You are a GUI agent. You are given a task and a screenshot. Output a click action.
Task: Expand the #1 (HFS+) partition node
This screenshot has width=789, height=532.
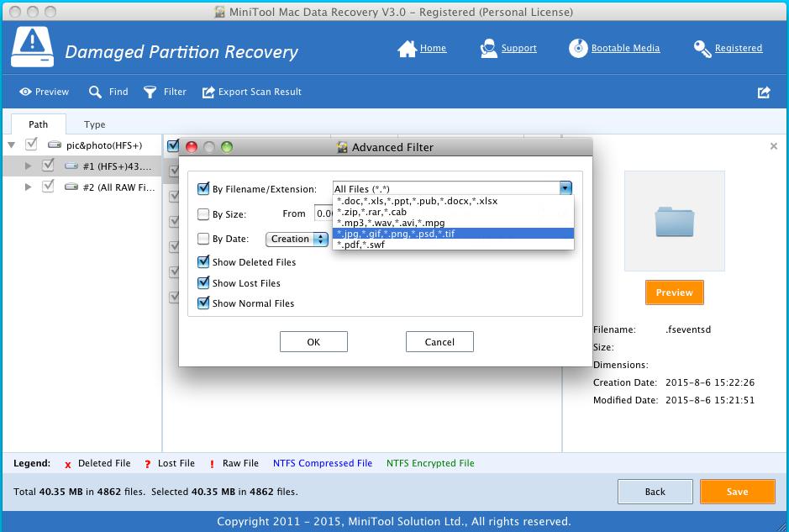coord(29,166)
